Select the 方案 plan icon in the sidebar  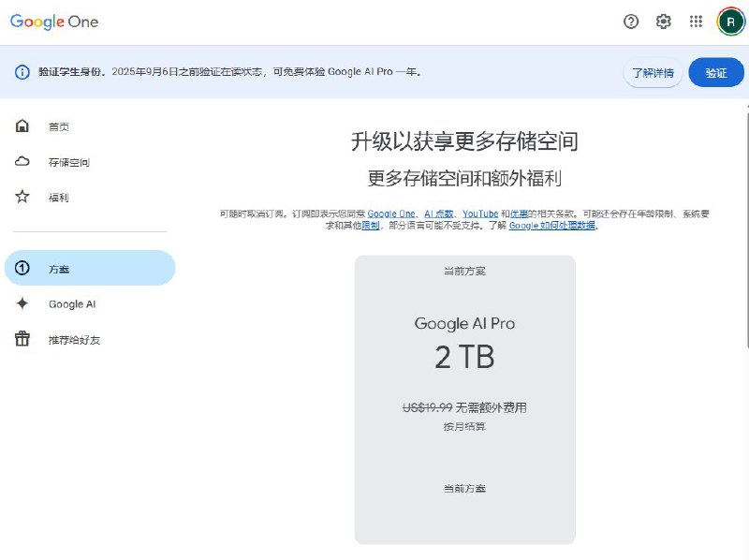tap(22, 268)
